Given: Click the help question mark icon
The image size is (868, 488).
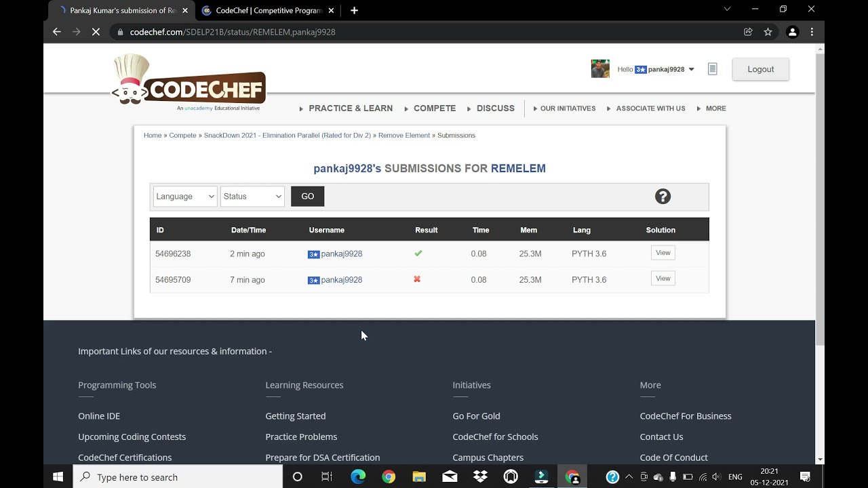Looking at the screenshot, I should pos(663,197).
